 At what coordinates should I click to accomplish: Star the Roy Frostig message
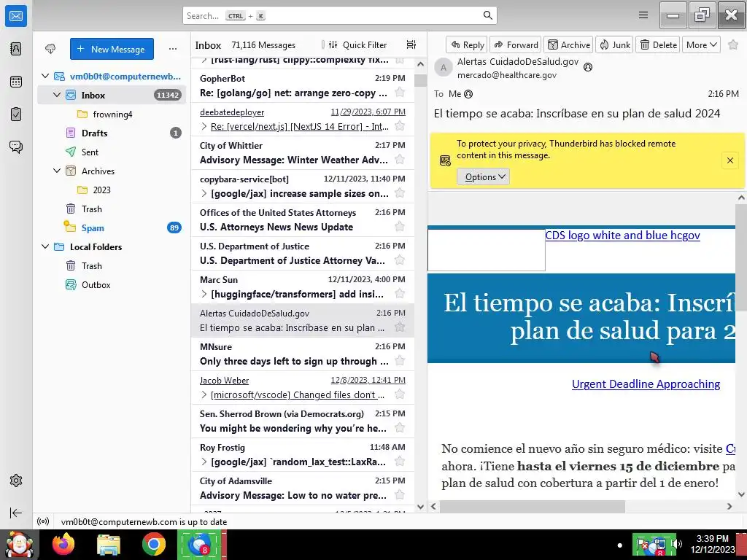pos(400,462)
